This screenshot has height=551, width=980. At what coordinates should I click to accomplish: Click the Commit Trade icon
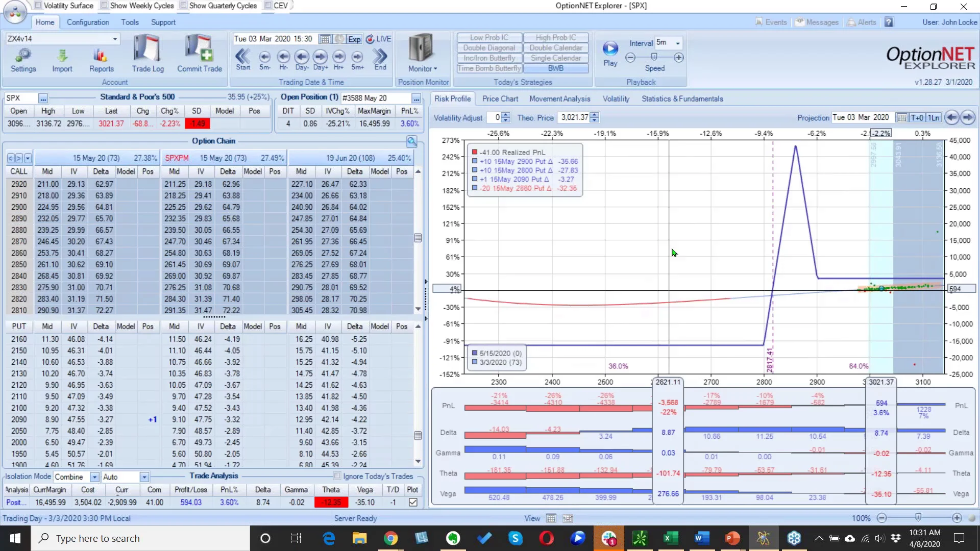pyautogui.click(x=200, y=54)
